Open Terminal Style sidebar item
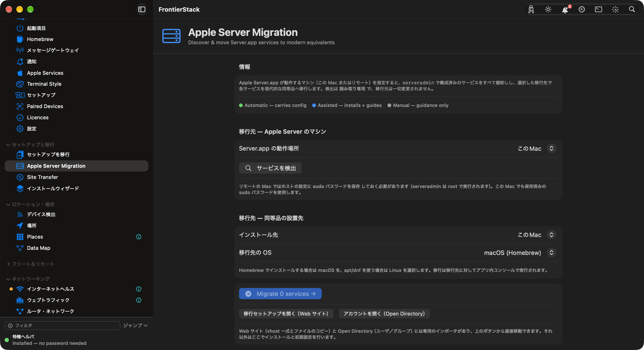This screenshot has width=644, height=350. point(76,84)
